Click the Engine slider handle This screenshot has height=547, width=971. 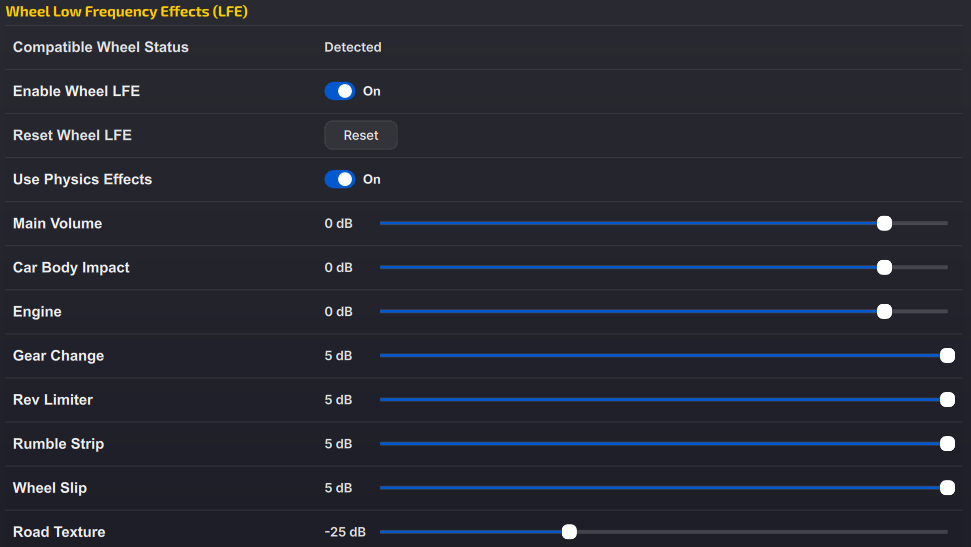[x=884, y=311]
